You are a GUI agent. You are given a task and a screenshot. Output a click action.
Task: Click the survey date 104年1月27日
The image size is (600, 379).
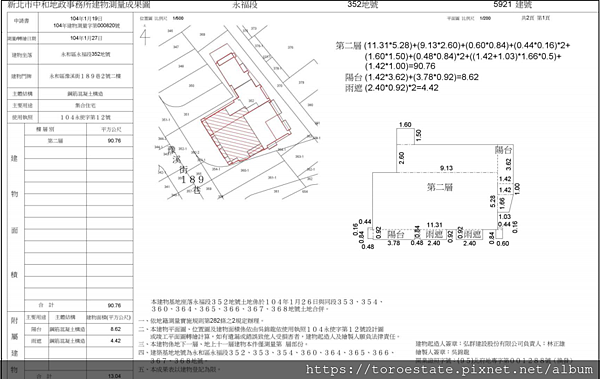86,38
